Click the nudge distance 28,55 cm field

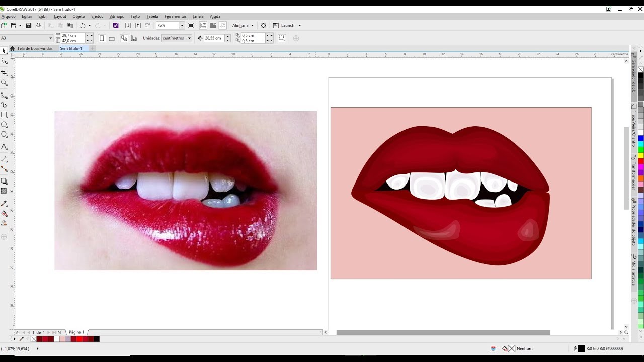tap(214, 38)
